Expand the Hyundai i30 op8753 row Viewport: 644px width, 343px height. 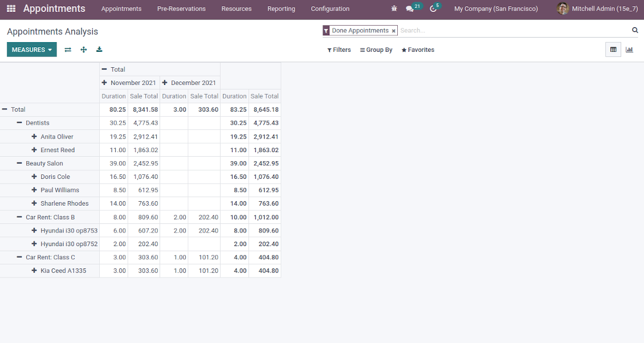point(34,230)
